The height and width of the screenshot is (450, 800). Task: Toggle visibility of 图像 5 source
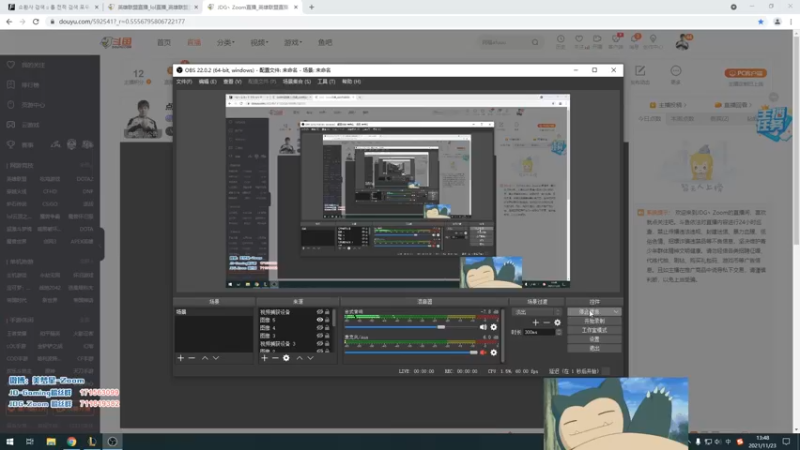pos(320,320)
